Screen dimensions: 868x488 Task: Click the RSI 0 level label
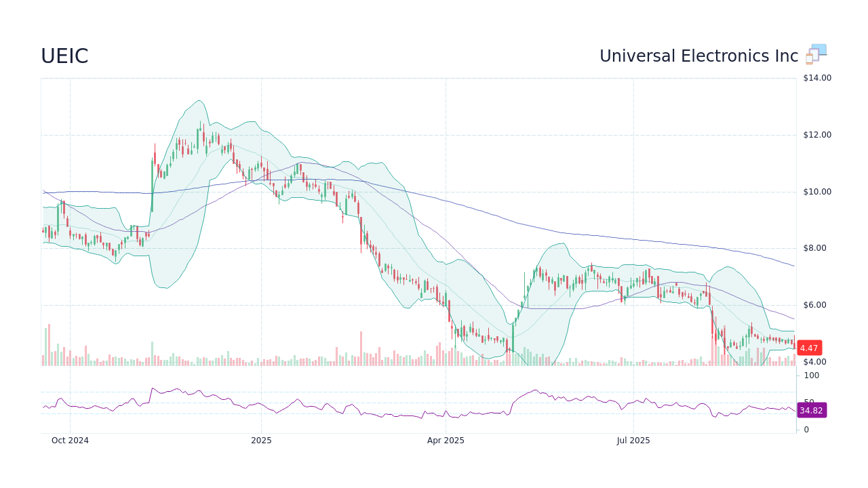pos(806,430)
